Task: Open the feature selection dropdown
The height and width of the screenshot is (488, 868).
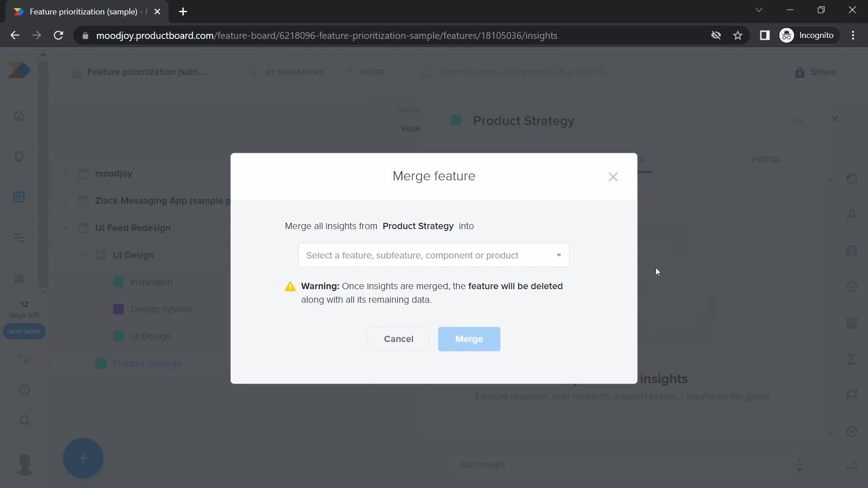Action: pos(434,255)
